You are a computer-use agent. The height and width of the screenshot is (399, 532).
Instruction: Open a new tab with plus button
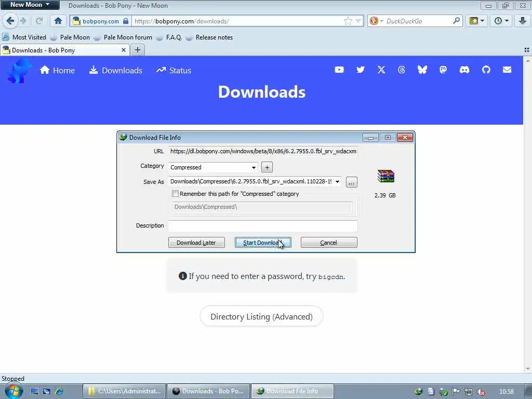(137, 50)
